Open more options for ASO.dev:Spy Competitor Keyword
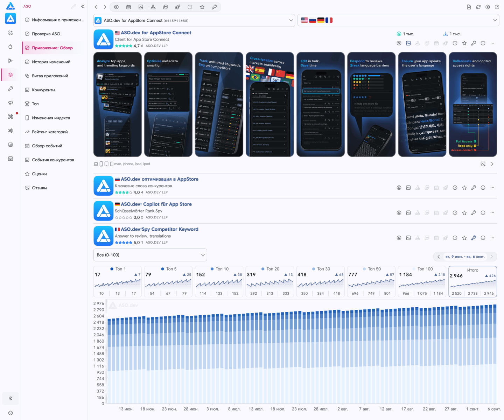This screenshot has height=420, width=504. (x=492, y=238)
